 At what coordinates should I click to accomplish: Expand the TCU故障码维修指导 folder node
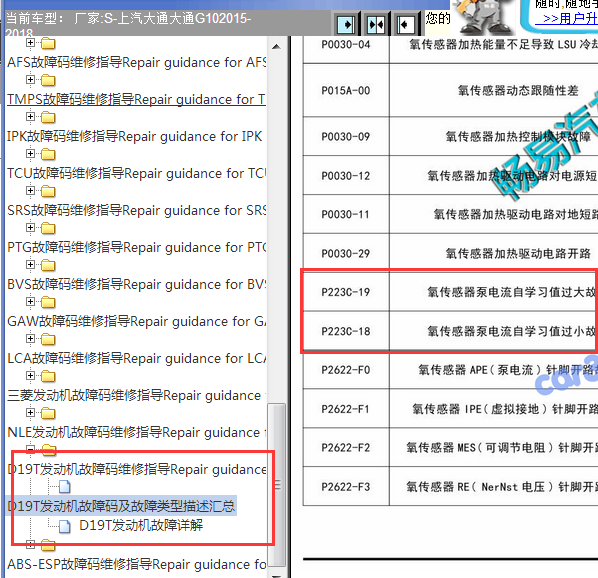tap(31, 153)
